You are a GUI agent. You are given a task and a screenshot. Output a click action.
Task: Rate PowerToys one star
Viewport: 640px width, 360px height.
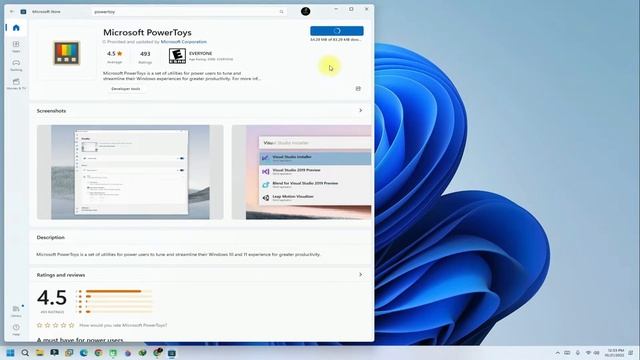[40, 325]
